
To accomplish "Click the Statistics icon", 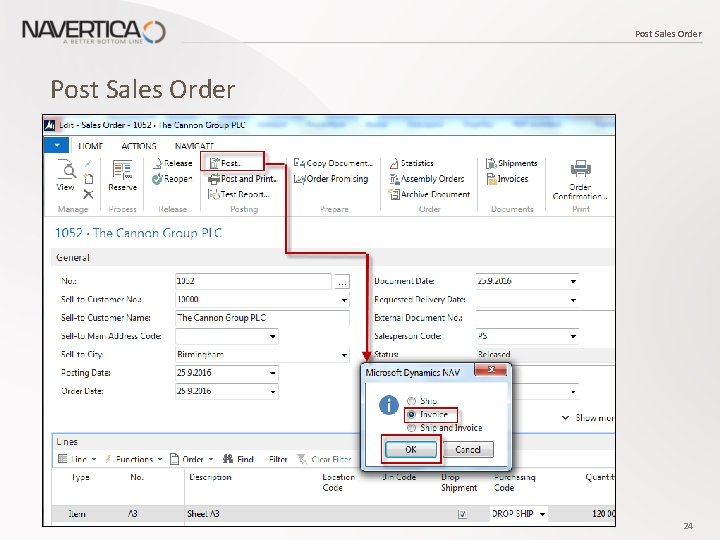I will (x=394, y=163).
